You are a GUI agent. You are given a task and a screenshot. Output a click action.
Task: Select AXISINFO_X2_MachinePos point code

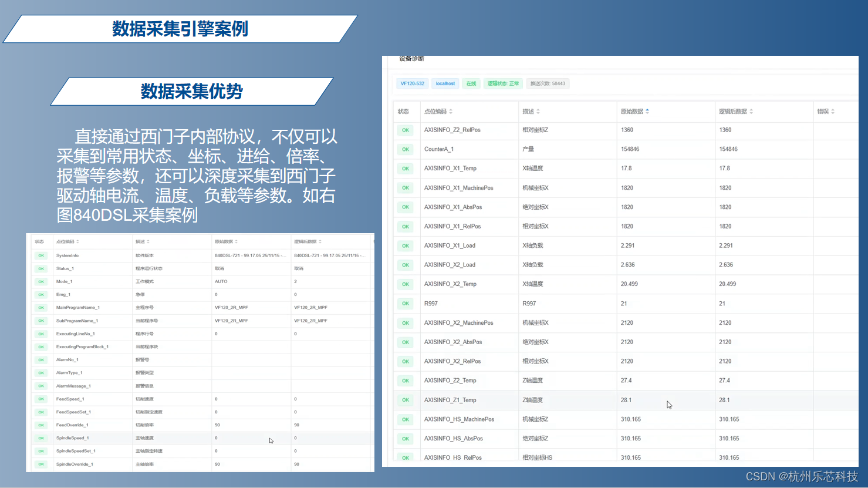coord(459,323)
